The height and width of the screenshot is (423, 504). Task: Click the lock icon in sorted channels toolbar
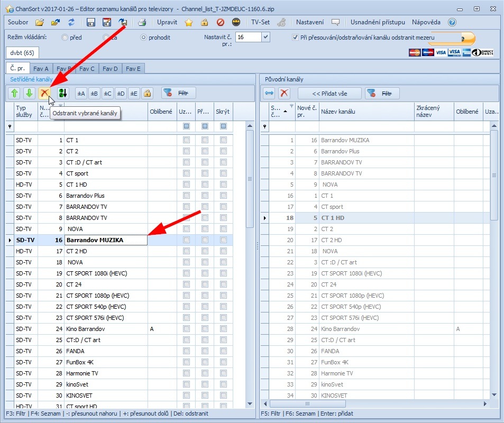tap(147, 93)
